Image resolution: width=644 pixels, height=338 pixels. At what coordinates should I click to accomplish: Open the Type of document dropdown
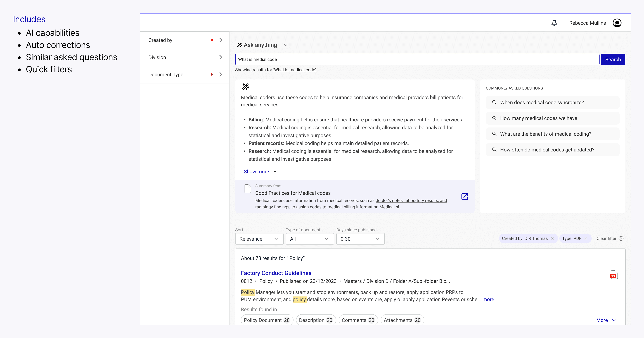(x=309, y=239)
